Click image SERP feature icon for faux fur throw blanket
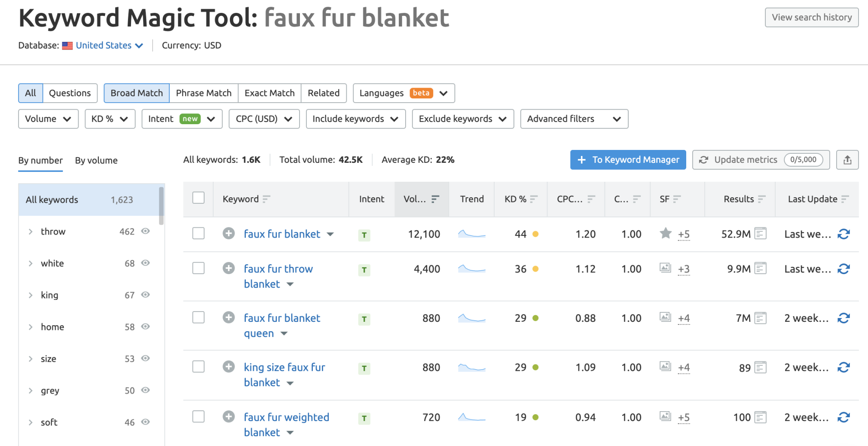Viewport: 868px width, 446px height. [665, 268]
